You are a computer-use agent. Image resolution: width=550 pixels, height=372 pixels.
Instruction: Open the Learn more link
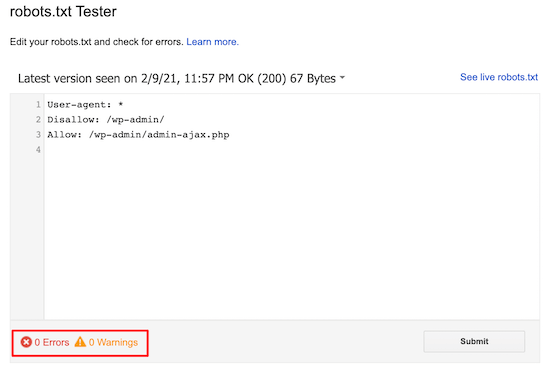click(212, 42)
